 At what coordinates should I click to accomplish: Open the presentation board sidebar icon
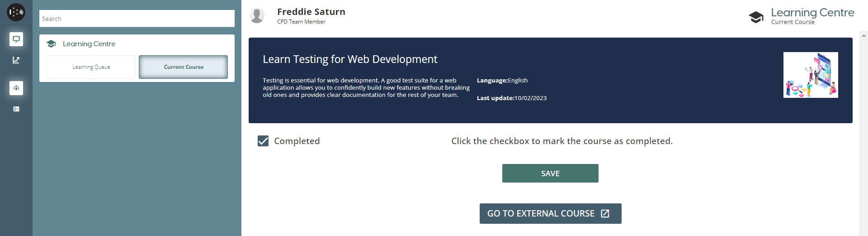pyautogui.click(x=16, y=39)
